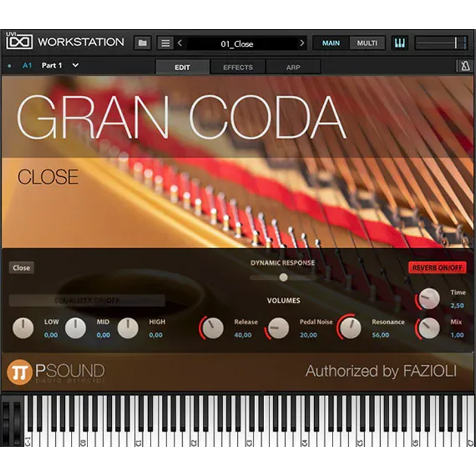Toggle REVERB ON/OFF

tap(438, 267)
